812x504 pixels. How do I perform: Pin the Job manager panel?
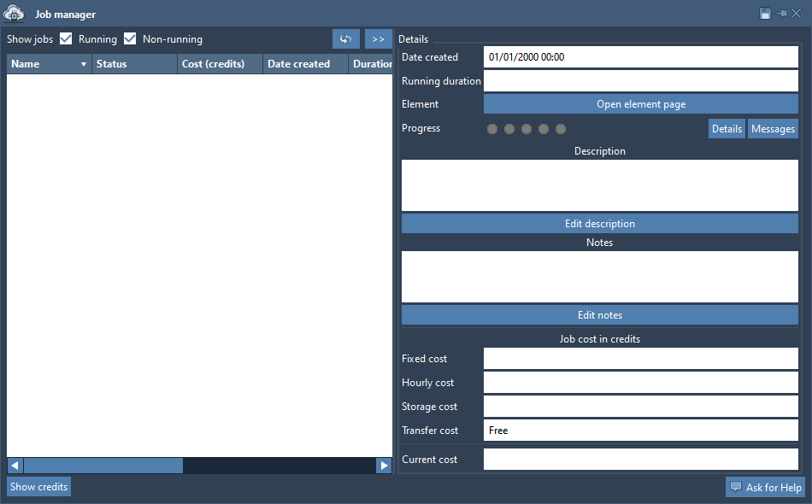(780, 14)
